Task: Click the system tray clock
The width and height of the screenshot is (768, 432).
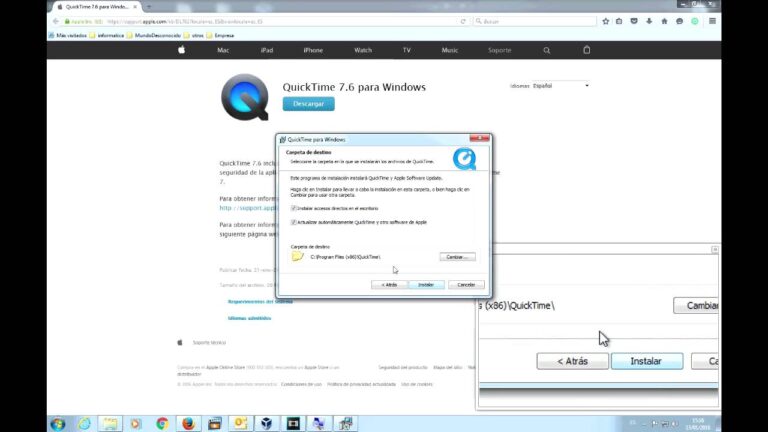Action: (x=698, y=424)
